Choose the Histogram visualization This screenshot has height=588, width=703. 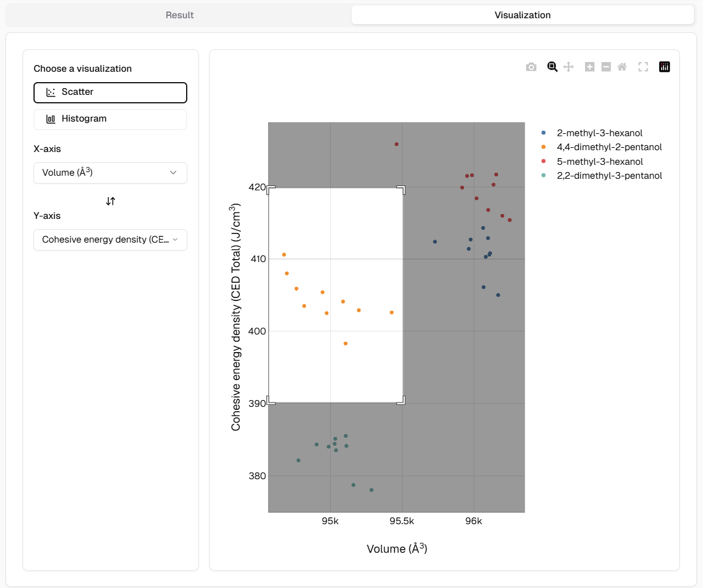tap(110, 119)
